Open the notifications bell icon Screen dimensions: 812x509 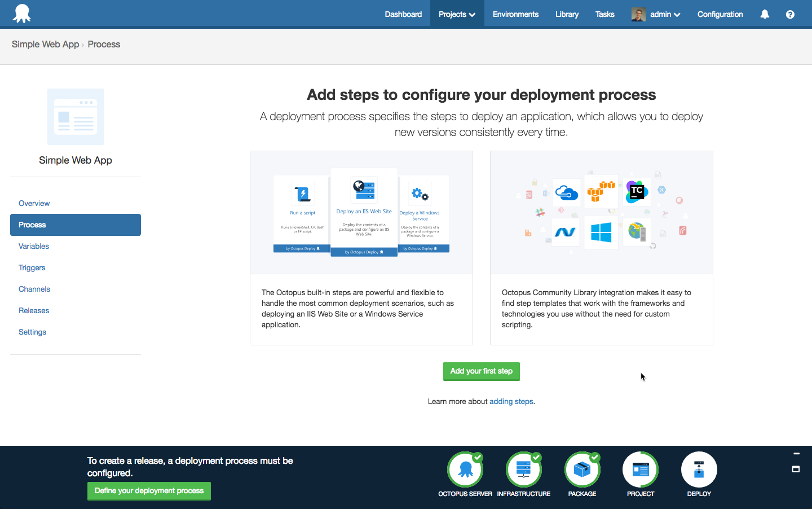pyautogui.click(x=765, y=14)
